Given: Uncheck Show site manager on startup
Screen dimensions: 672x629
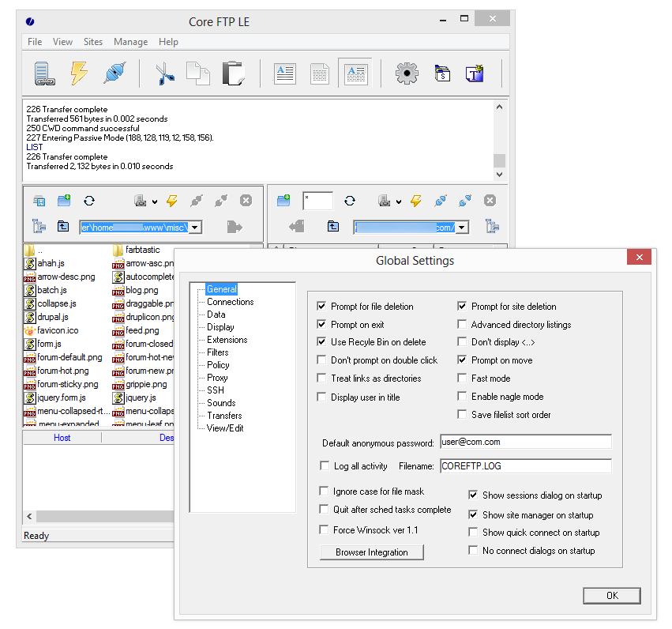Looking at the screenshot, I should pos(473,514).
